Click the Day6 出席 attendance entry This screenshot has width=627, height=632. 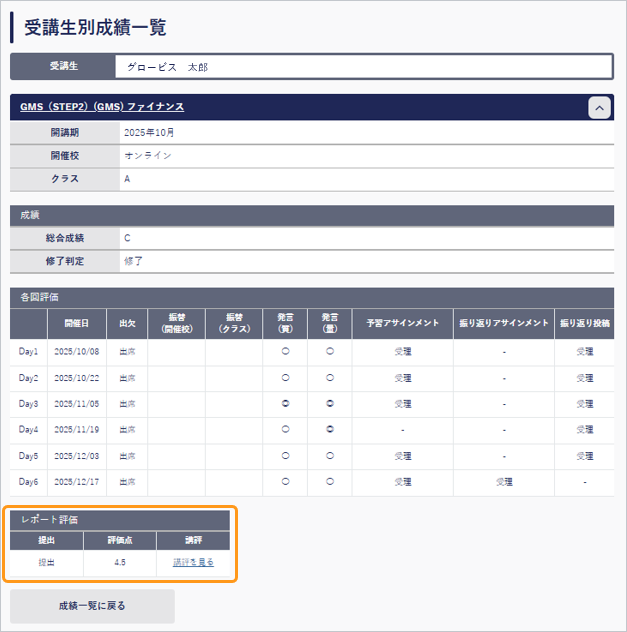tap(127, 482)
